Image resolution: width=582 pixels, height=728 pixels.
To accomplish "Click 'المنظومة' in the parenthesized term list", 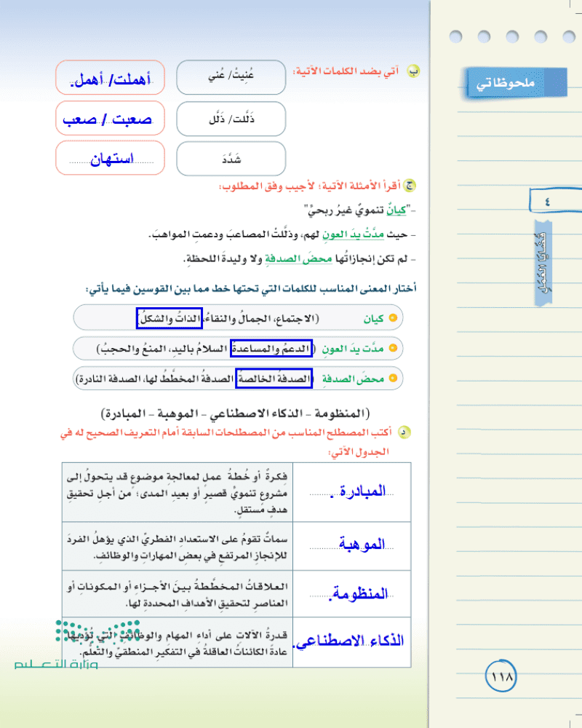I will click(x=341, y=413).
